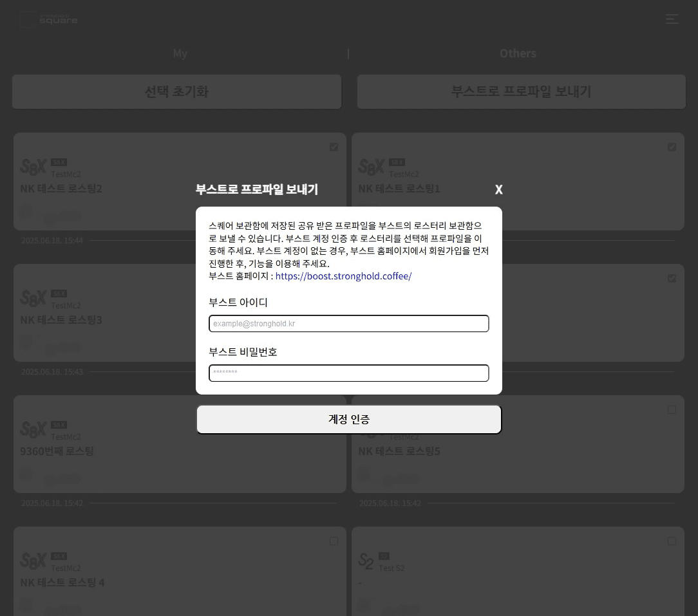This screenshot has height=616, width=698.
Task: Click the 선택 초기화 button
Action: click(x=176, y=91)
